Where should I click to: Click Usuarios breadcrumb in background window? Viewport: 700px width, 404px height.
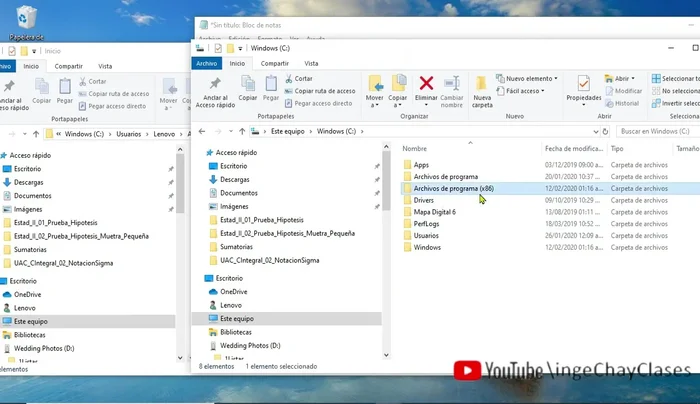pyautogui.click(x=129, y=134)
